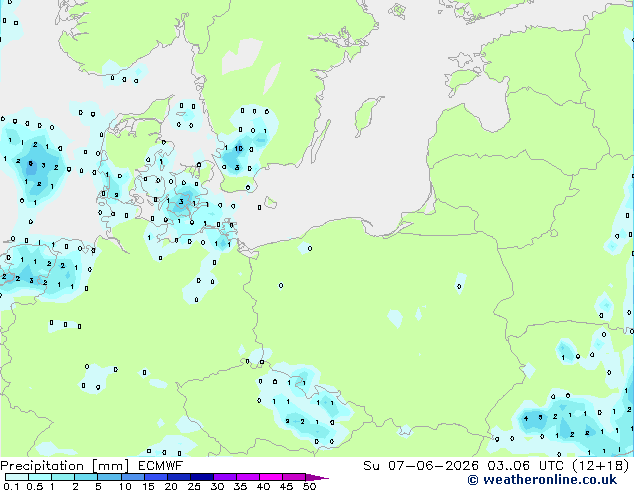Click the '25' legend scale label
The height and width of the screenshot is (490, 634).
pyautogui.click(x=194, y=486)
